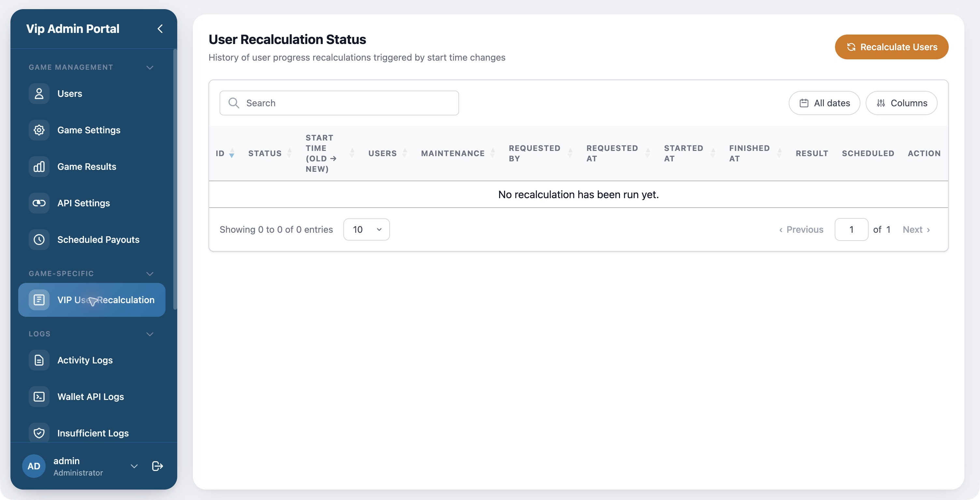The image size is (980, 500).
Task: Open the All dates filter
Action: pos(824,103)
